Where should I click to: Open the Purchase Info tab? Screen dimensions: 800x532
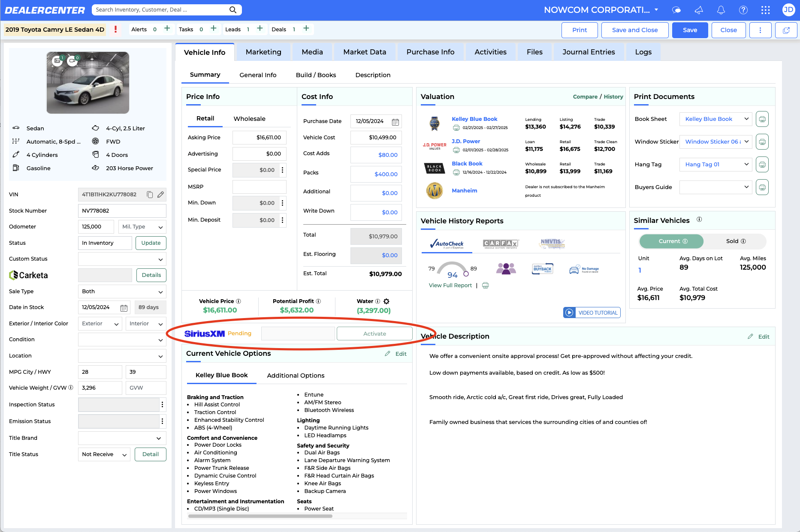pos(430,52)
